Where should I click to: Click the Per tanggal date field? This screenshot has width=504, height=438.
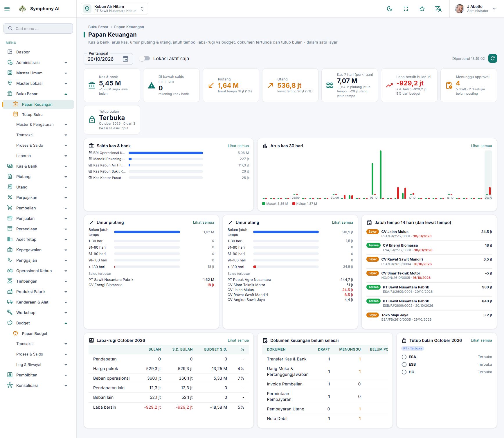coord(108,59)
